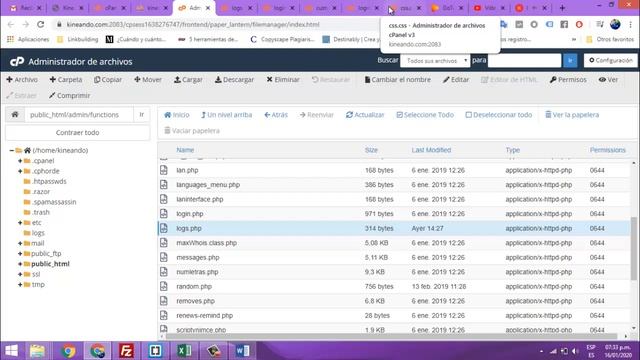640x360 pixels.
Task: Expand the .cpanel folder
Action: pyautogui.click(x=20, y=161)
